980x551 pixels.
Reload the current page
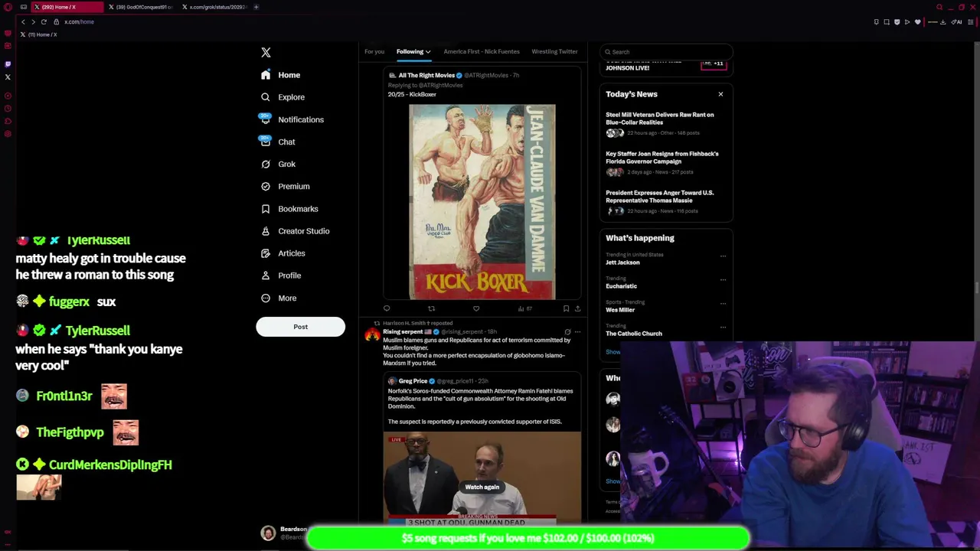(44, 21)
